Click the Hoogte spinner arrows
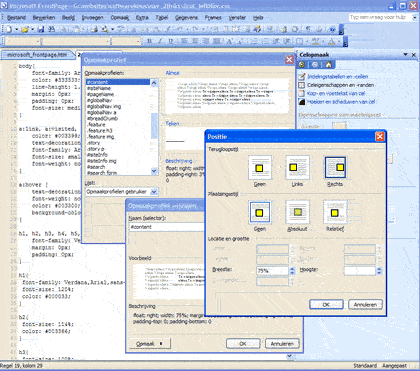Image resolution: width=420 pixels, height=371 pixels. click(379, 271)
